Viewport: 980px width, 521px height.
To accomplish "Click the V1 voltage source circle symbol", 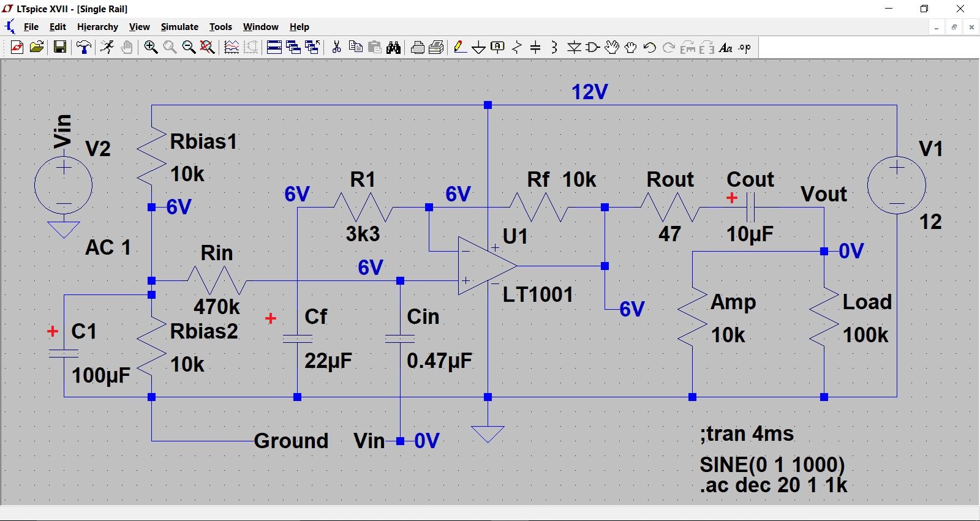I will pyautogui.click(x=897, y=185).
